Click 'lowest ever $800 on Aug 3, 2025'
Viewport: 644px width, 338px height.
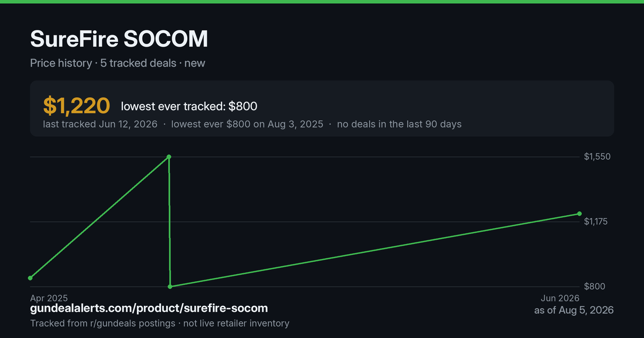click(x=247, y=124)
